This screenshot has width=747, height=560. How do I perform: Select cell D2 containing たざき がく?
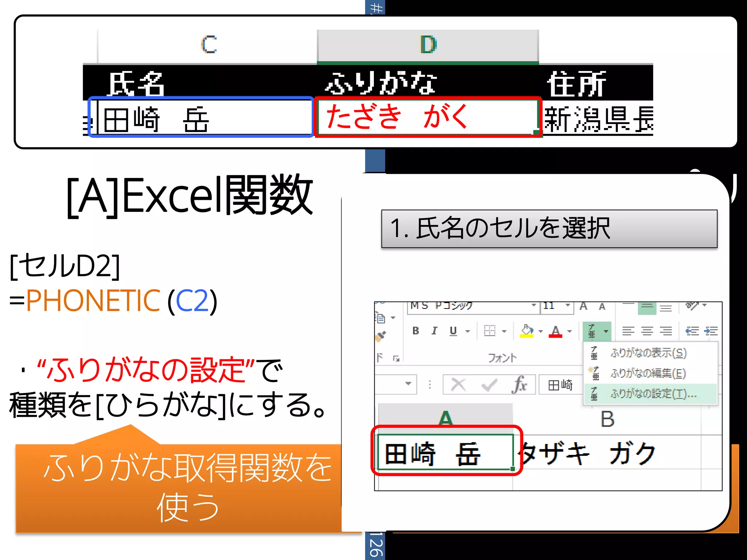coord(428,117)
